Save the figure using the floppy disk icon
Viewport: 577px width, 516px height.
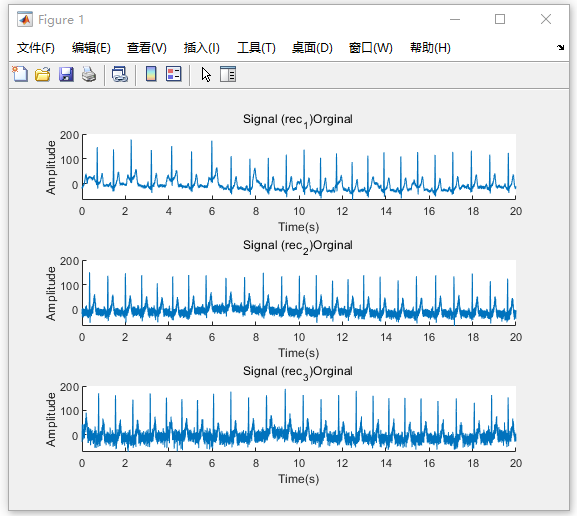point(66,74)
